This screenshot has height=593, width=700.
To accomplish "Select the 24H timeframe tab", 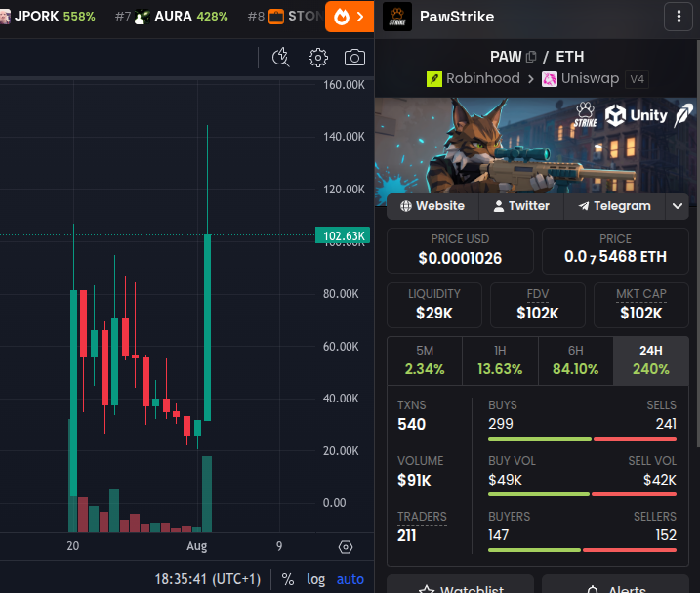I will [651, 360].
